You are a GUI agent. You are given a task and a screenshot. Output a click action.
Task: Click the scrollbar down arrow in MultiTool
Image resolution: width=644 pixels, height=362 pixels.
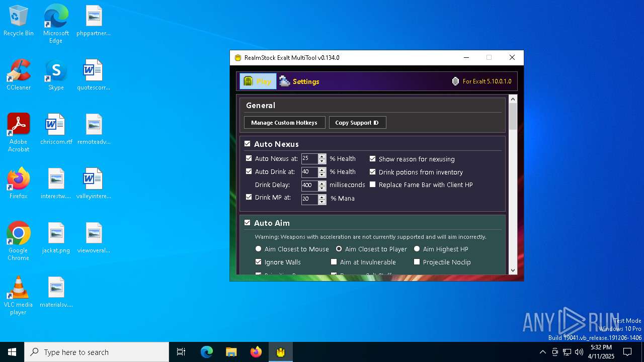click(x=513, y=270)
